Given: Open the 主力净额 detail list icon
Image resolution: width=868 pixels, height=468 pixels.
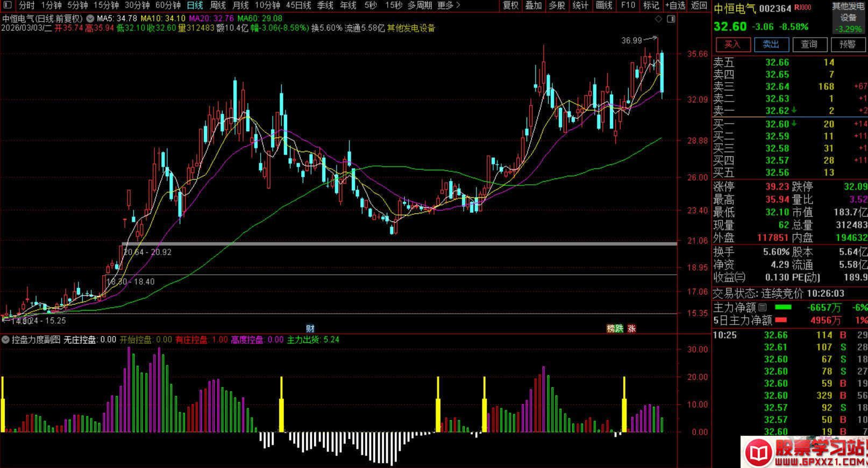Looking at the screenshot, I should click(x=763, y=307).
